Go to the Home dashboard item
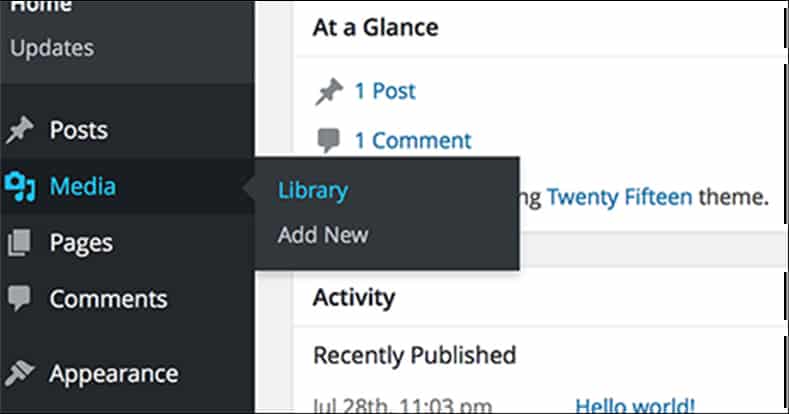 [x=41, y=7]
